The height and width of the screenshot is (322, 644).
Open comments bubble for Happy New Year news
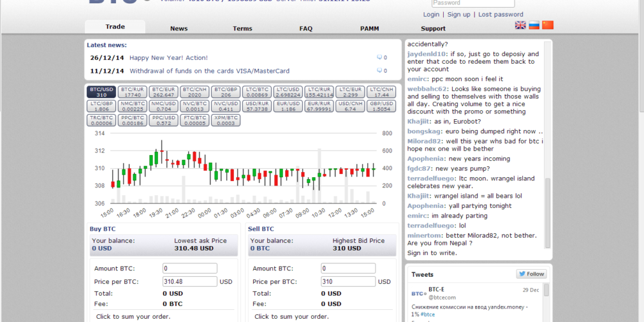click(381, 58)
